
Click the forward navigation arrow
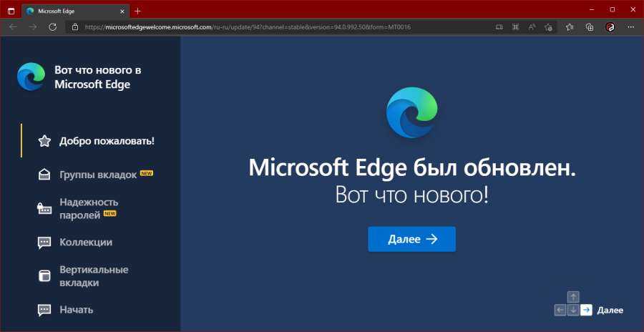click(33, 27)
